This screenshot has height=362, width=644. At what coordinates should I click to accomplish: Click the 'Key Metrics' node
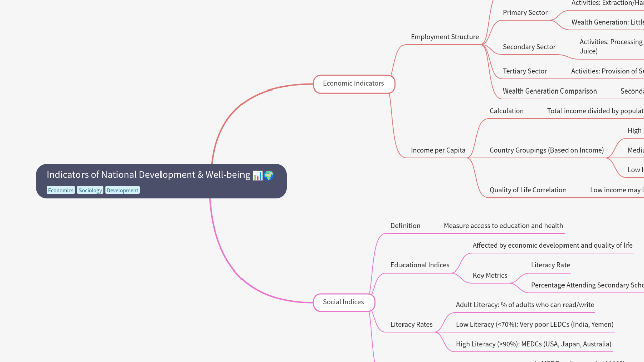(x=490, y=275)
